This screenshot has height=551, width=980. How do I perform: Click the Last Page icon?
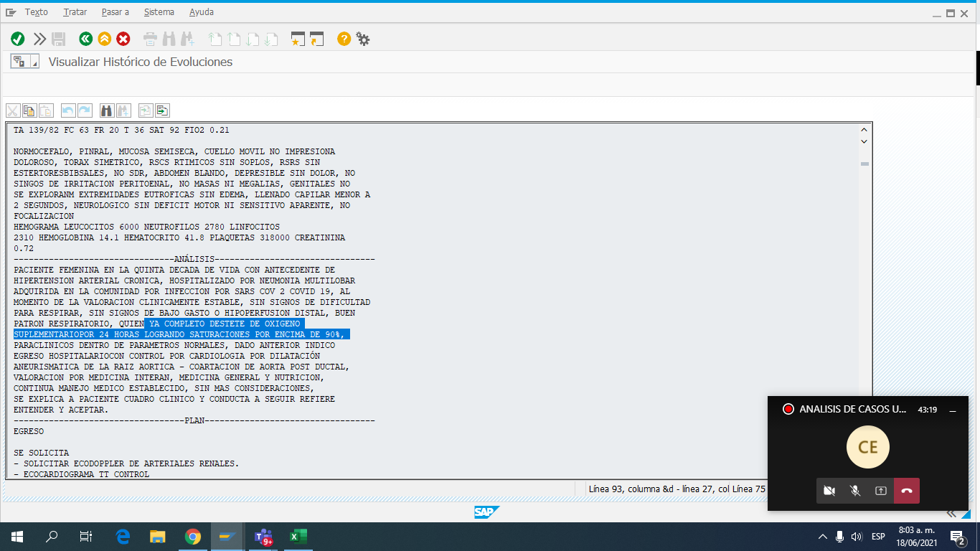point(271,39)
